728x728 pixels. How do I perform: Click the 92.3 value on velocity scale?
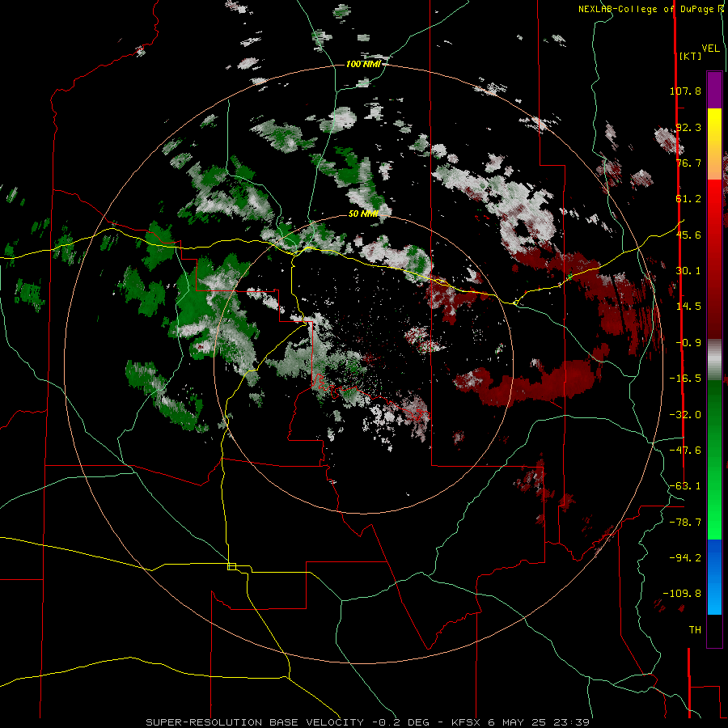[688, 127]
